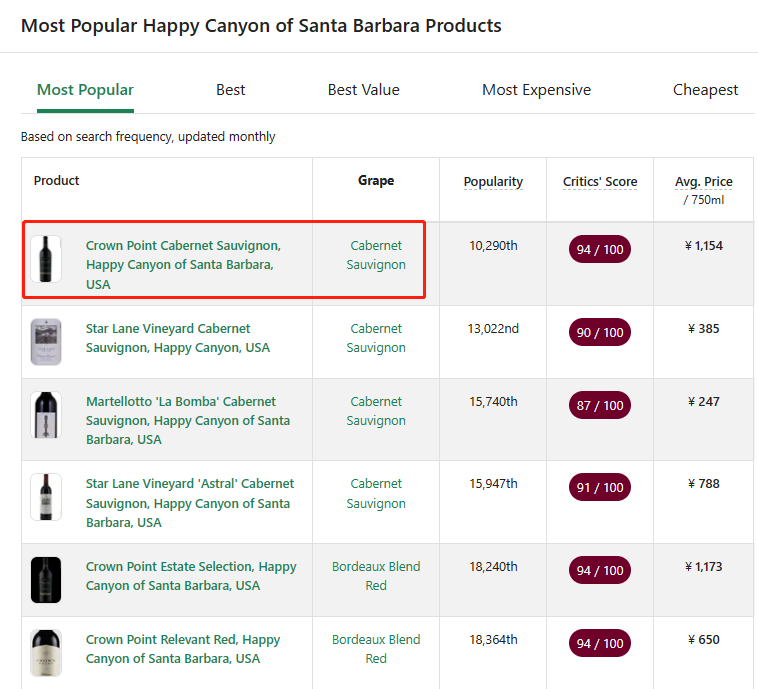Click Cabernet Sauvignon grape for Star Lane Vineyard Cabernet Sauvignon, Happy Canyon
Viewport: 758px width, 689px height.
pos(376,338)
